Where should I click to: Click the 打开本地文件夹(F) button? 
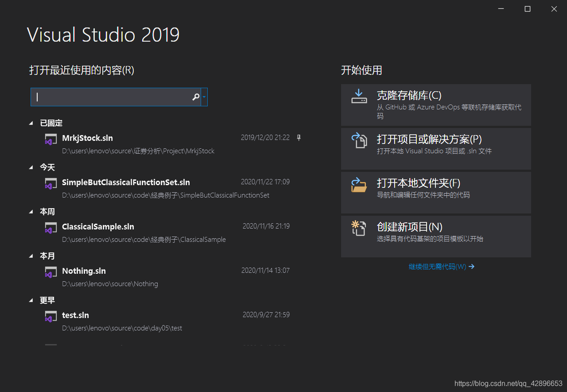coord(436,193)
